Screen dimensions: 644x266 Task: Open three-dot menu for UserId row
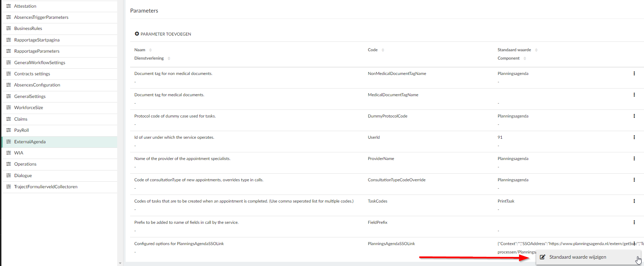pos(634,137)
